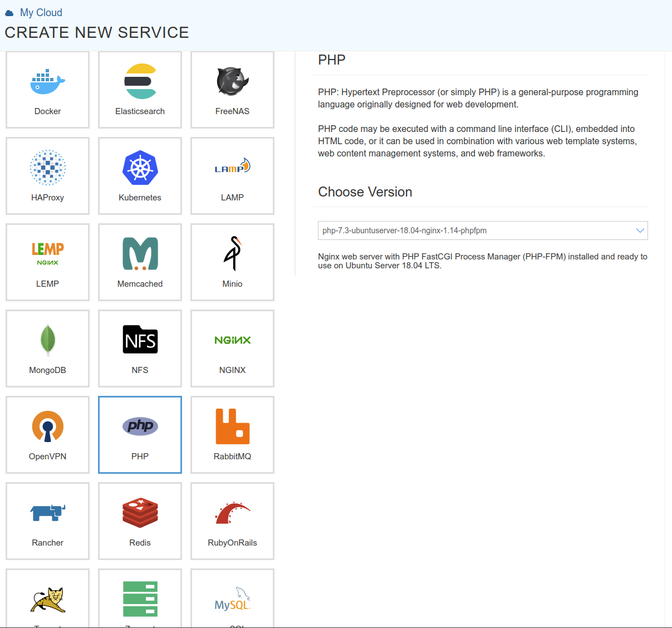Pick the Minio bird icon
Viewport: 672px width, 628px height.
point(232,254)
